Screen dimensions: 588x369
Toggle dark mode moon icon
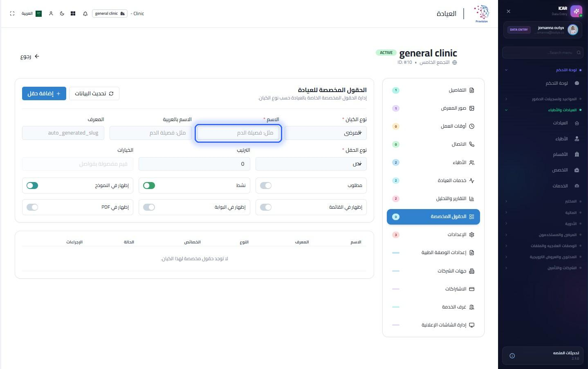click(62, 13)
